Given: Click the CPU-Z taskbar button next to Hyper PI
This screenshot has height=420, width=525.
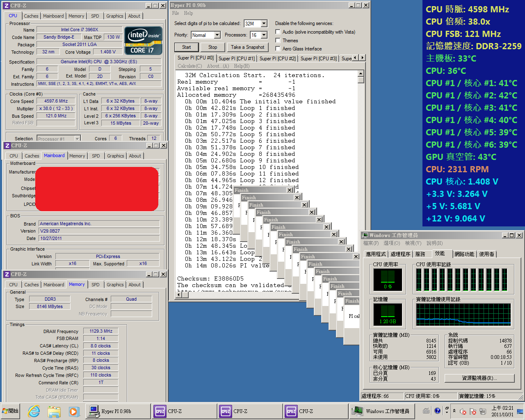Looking at the screenshot, I should (x=184, y=411).
